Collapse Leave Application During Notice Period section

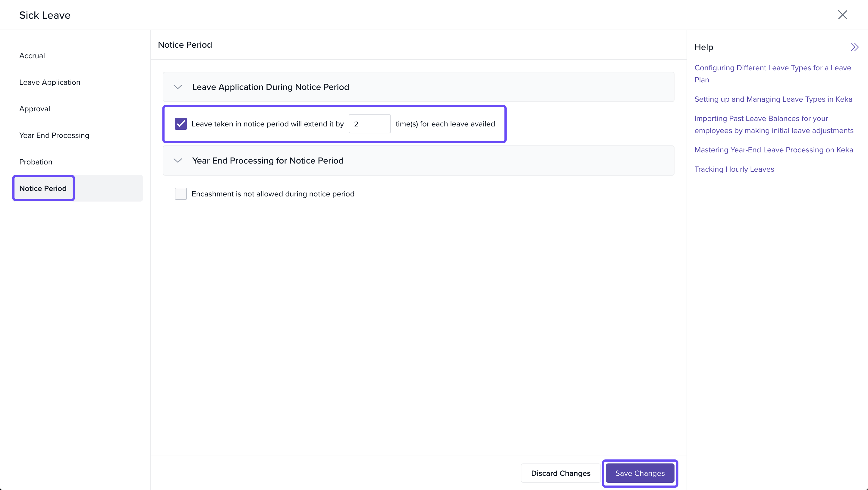pos(178,87)
